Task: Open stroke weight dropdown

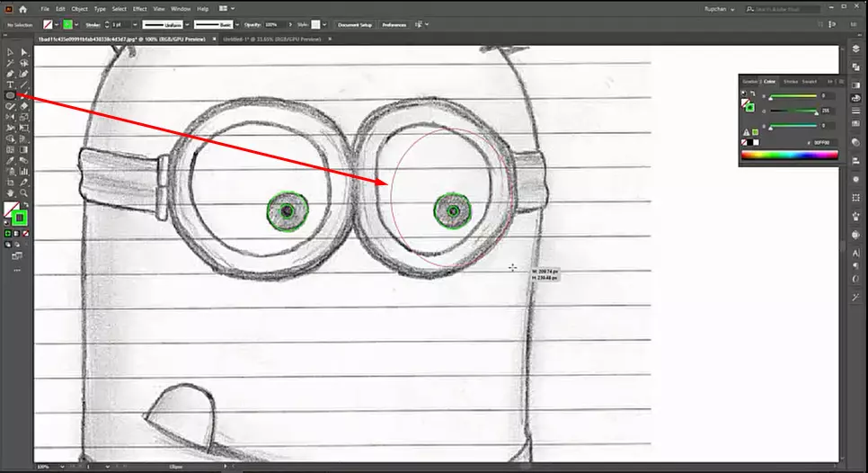Action: [x=135, y=24]
